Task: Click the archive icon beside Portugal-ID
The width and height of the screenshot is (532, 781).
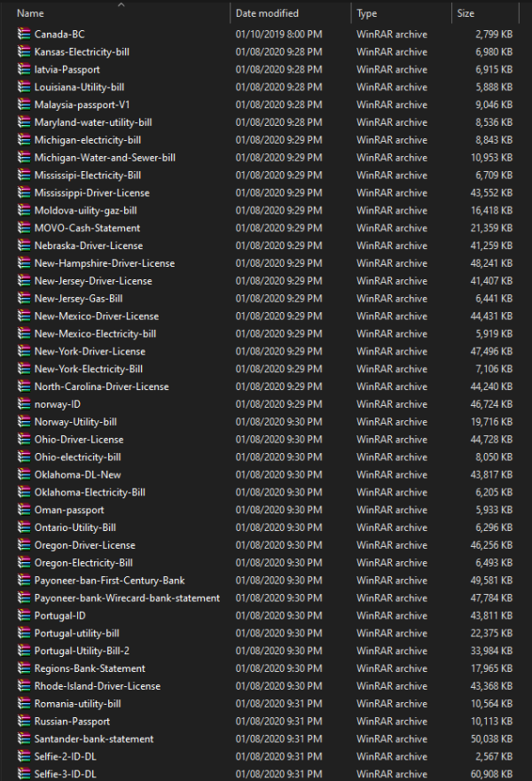Action: point(24,616)
